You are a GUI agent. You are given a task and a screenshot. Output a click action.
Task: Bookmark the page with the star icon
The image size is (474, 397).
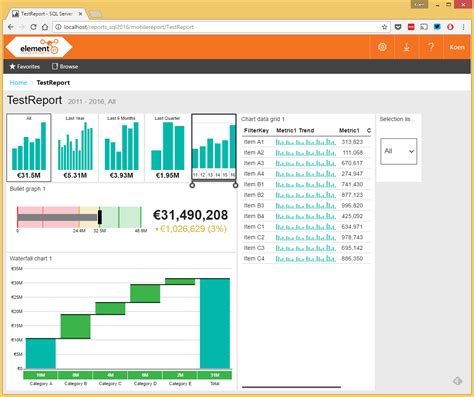384,27
